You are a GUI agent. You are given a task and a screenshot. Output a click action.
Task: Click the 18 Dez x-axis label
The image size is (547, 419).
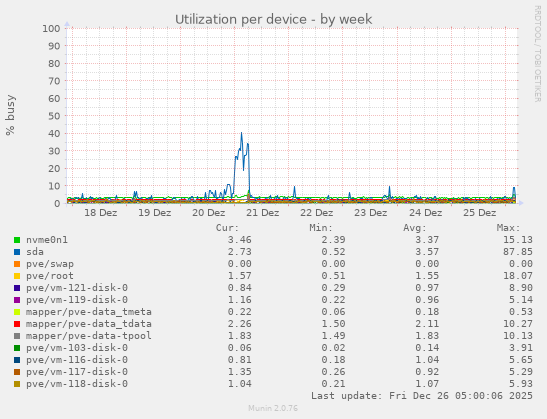[x=100, y=213]
